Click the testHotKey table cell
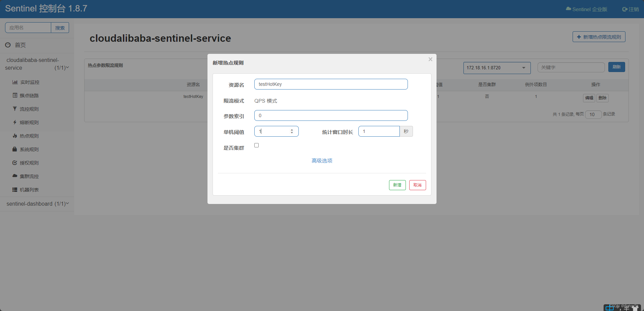The image size is (644, 311). click(193, 97)
